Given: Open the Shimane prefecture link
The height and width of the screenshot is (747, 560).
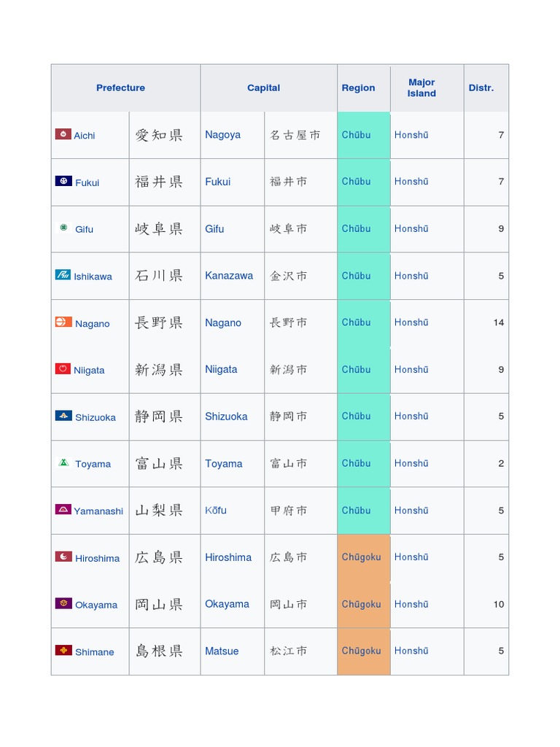Looking at the screenshot, I should (x=94, y=652).
